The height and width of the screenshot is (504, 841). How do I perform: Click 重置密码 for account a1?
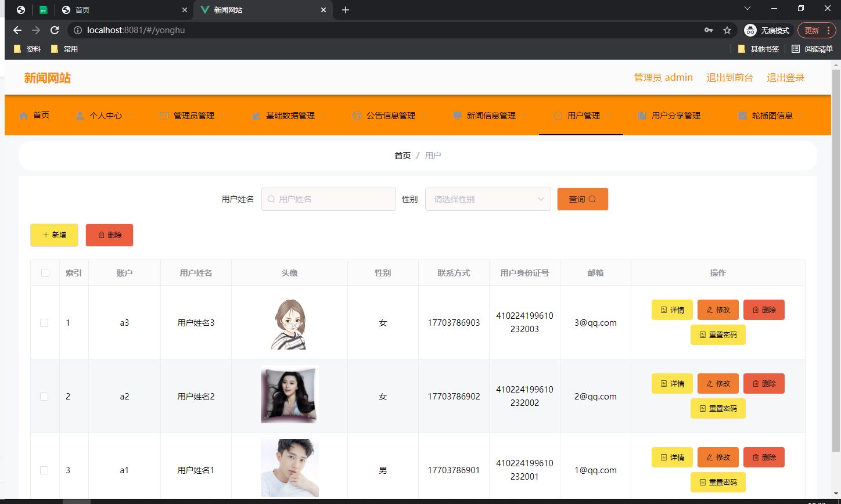click(718, 483)
